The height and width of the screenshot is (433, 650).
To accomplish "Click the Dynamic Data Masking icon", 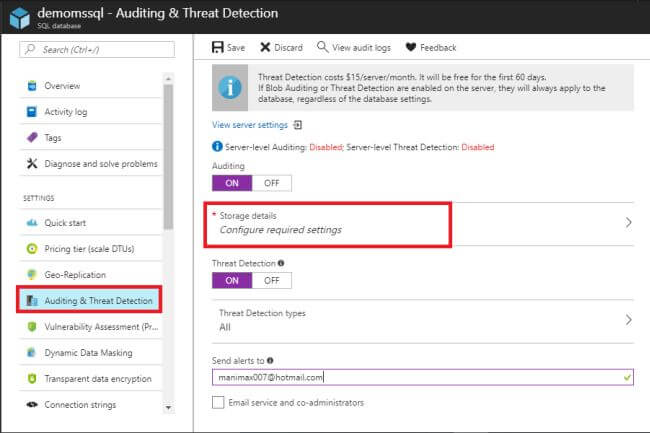I will pyautogui.click(x=32, y=353).
